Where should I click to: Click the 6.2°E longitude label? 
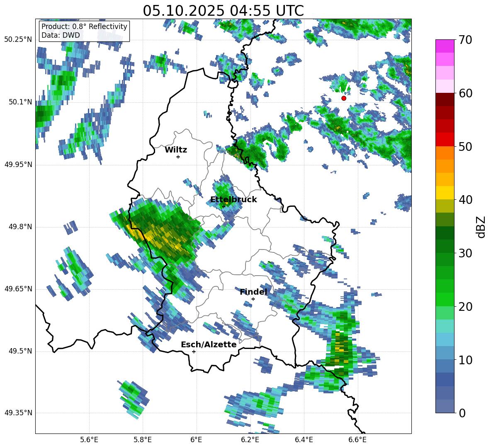point(250,440)
